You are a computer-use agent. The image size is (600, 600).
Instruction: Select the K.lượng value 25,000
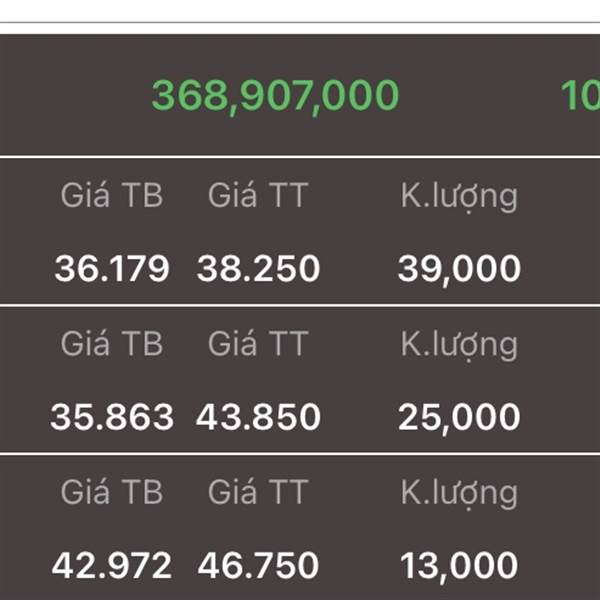(x=459, y=418)
